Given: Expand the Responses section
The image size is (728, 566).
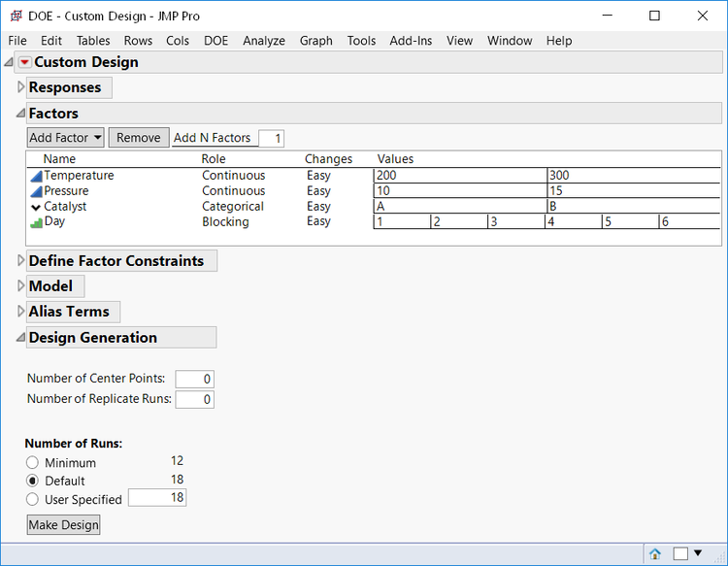Looking at the screenshot, I should point(20,86).
